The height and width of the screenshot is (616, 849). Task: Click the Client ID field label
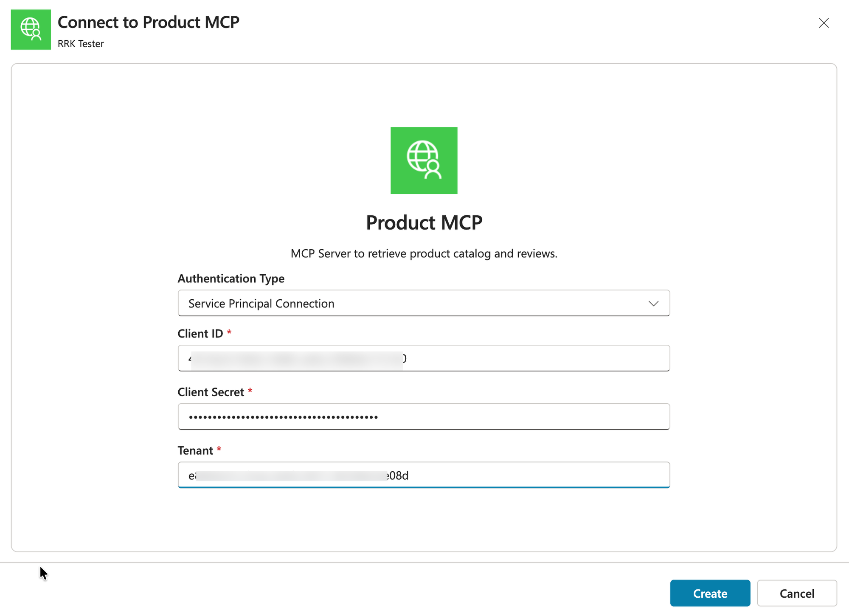coord(200,334)
